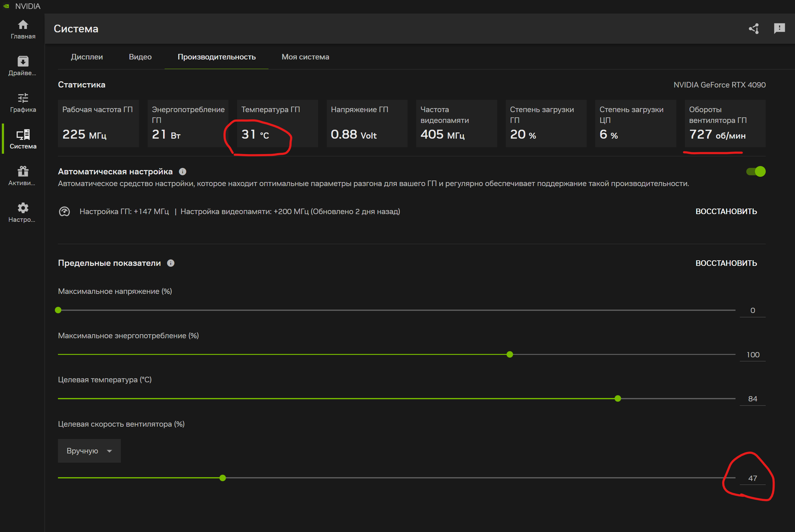The width and height of the screenshot is (795, 532).
Task: Click the Частота видеопамяти stat card
Action: point(457,124)
